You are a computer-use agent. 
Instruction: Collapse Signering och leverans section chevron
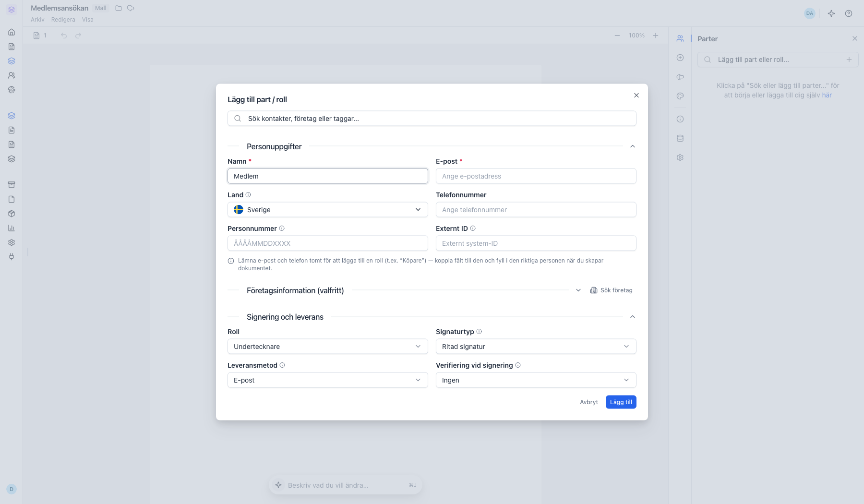tap(633, 317)
